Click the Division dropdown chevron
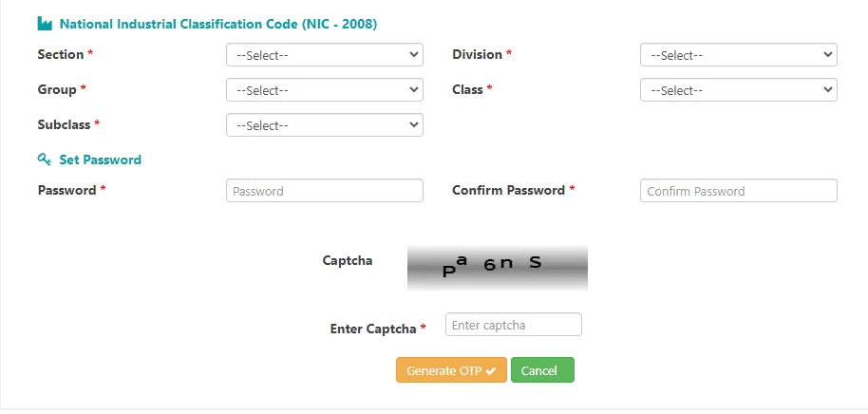 (x=827, y=54)
